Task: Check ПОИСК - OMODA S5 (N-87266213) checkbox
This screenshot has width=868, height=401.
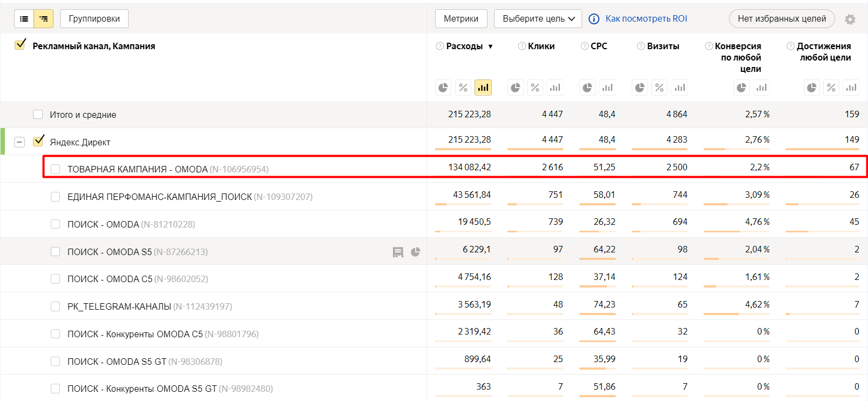Action: [55, 251]
